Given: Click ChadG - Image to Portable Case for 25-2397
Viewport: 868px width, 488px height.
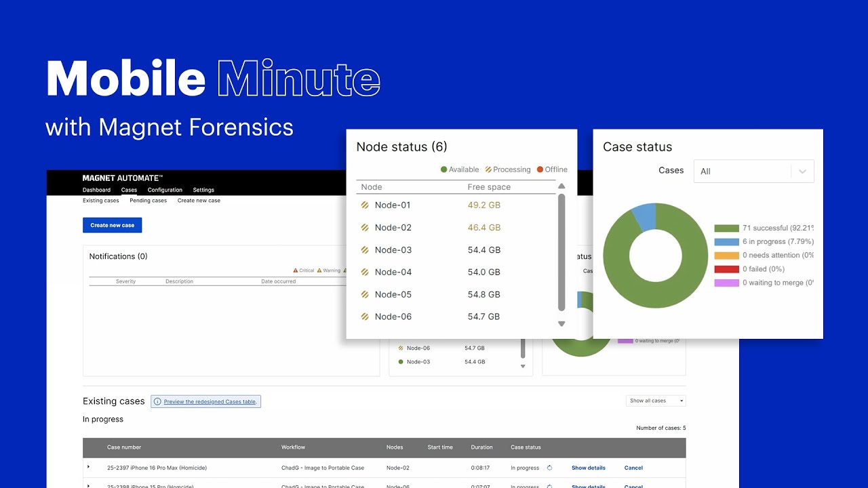Looking at the screenshot, I should [323, 468].
